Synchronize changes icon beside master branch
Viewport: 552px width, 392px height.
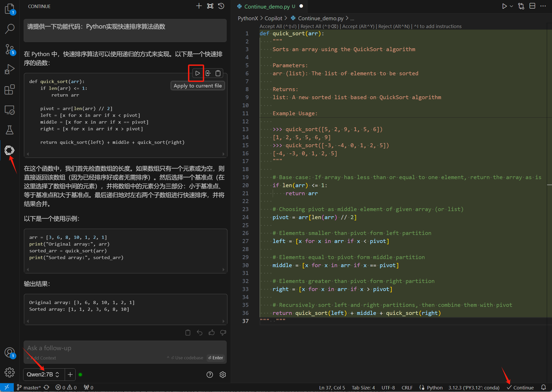point(47,387)
